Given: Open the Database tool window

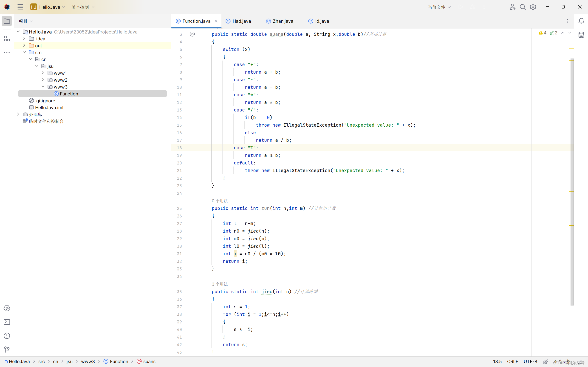Looking at the screenshot, I should point(581,35).
